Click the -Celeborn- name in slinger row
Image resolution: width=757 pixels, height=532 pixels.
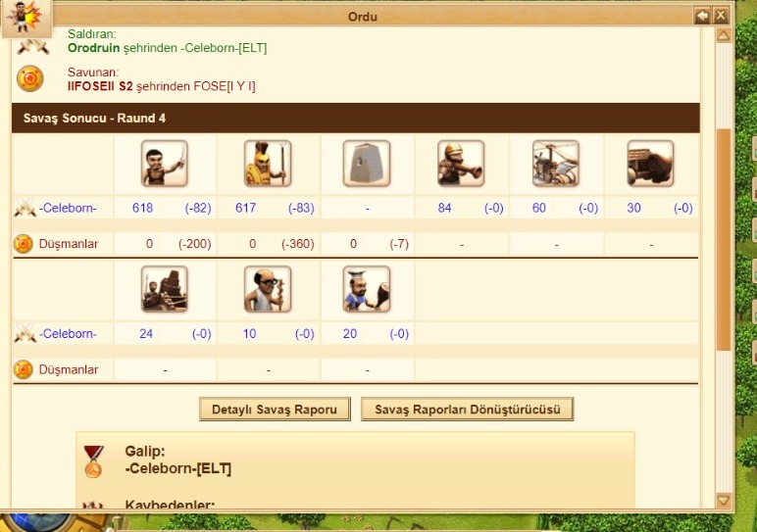(68, 208)
